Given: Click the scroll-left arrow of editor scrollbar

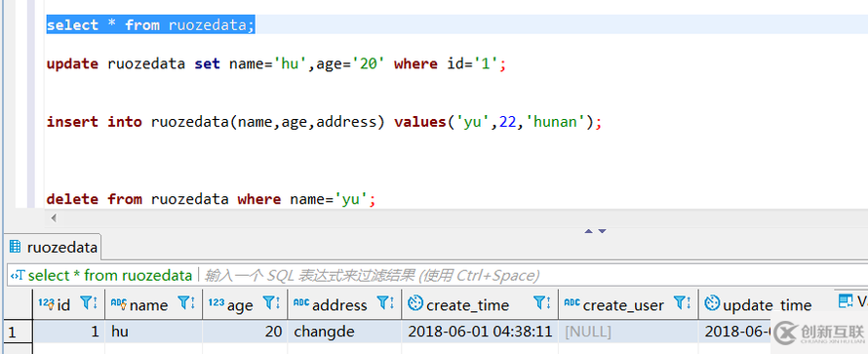Looking at the screenshot, I should click(54, 217).
